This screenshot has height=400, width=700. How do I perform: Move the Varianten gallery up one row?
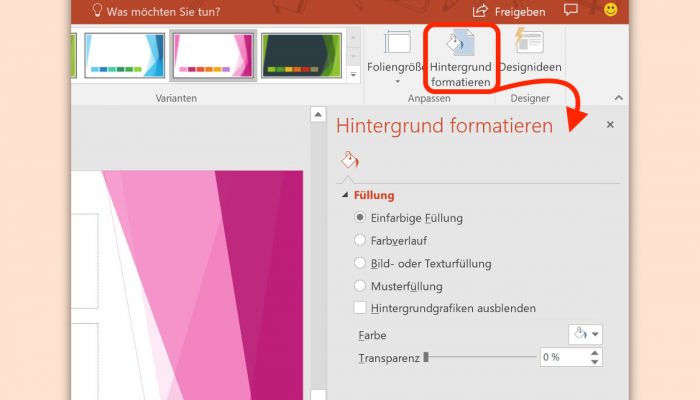point(353,38)
